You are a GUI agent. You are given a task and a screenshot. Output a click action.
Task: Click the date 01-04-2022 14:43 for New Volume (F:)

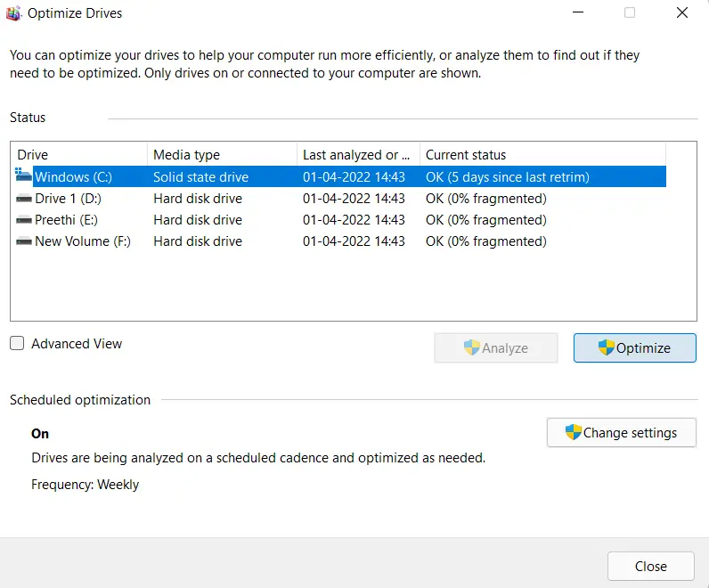[x=354, y=241]
